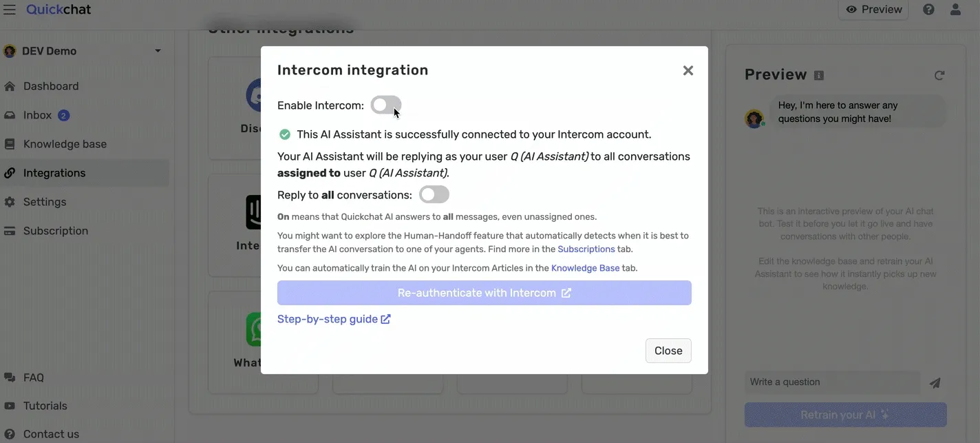Screen dimensions: 980x443
Task: Click the Retrain your AI button
Action: (x=846, y=415)
